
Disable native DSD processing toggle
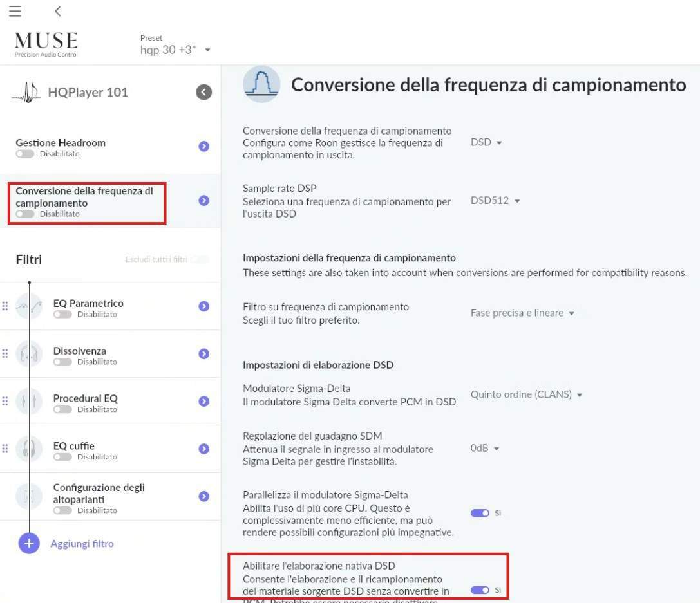480,591
